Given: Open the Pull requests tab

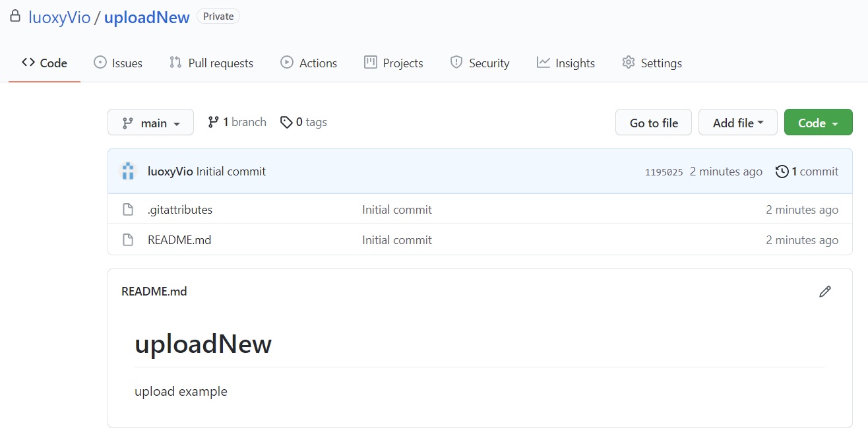Looking at the screenshot, I should 211,63.
